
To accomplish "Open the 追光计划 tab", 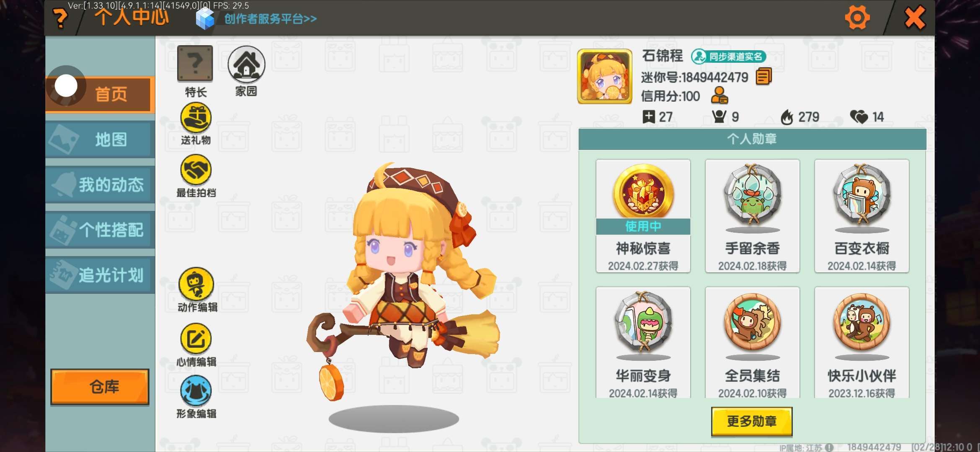I will (x=100, y=275).
